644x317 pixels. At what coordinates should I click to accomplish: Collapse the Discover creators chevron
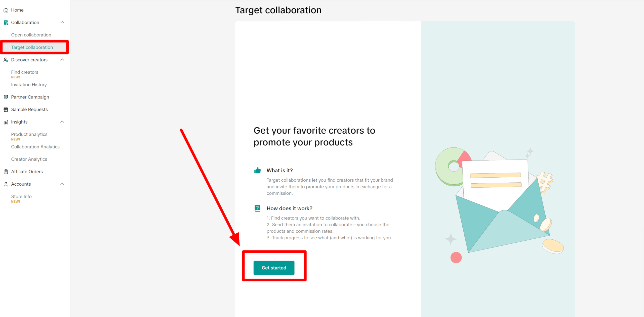(62, 60)
